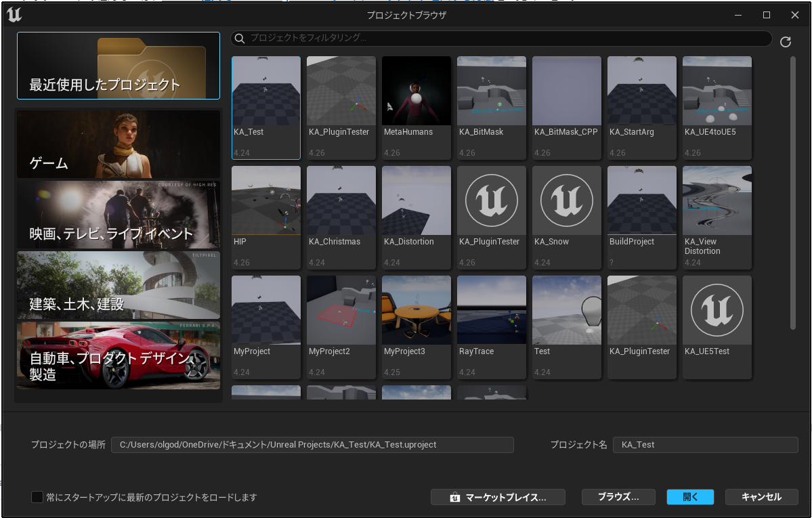Select the KA_View Distortion project
The width and height of the screenshot is (812, 518).
(x=717, y=217)
